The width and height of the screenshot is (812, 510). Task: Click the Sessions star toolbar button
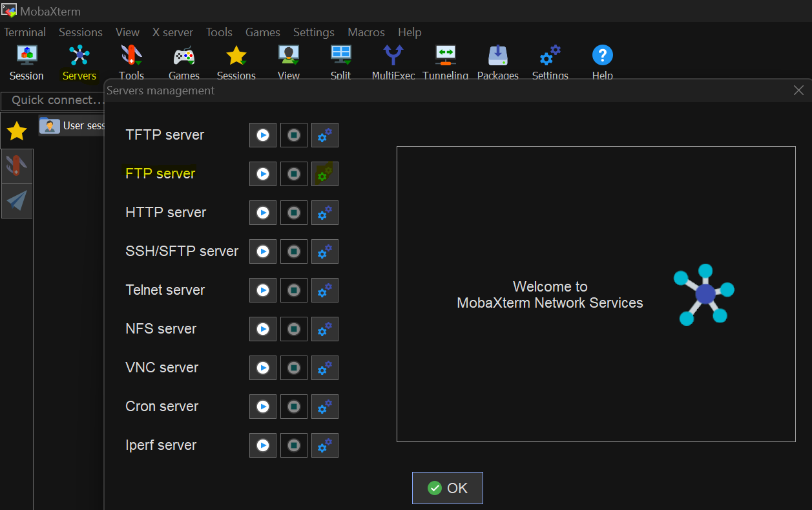[236, 62]
